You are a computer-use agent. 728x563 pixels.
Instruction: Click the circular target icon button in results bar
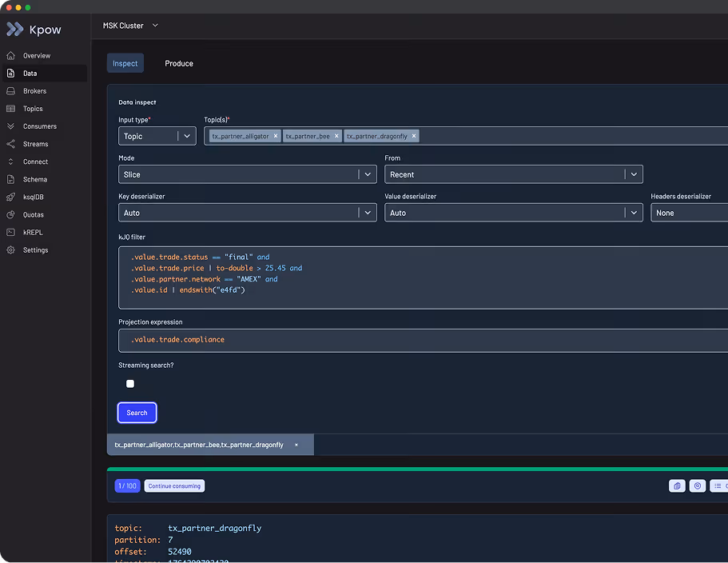tap(698, 486)
